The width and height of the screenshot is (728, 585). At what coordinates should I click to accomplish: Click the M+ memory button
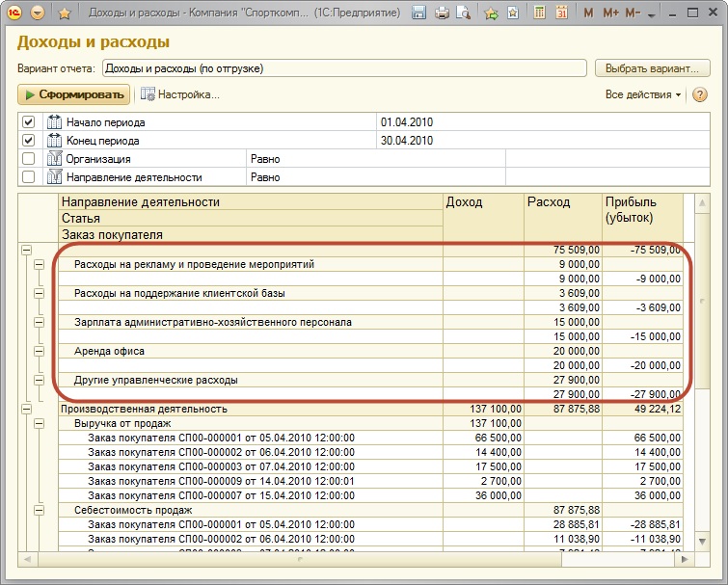click(x=610, y=13)
